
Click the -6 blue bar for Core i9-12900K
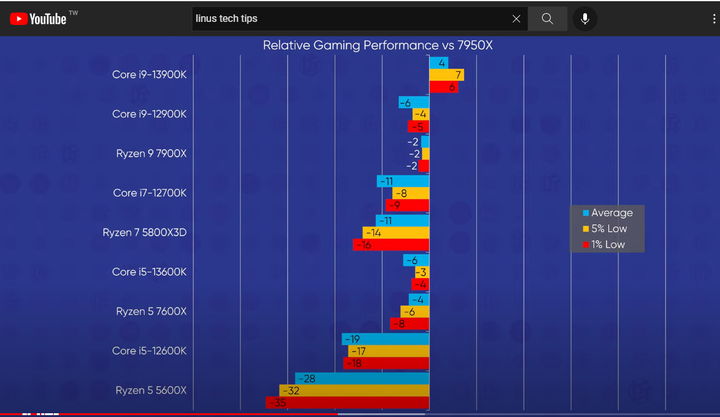pyautogui.click(x=414, y=102)
